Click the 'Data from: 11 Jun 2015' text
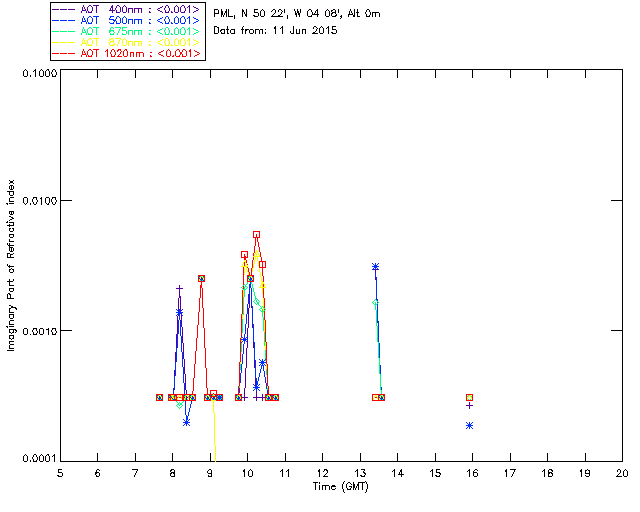This screenshot has height=512, width=640. 275,30
